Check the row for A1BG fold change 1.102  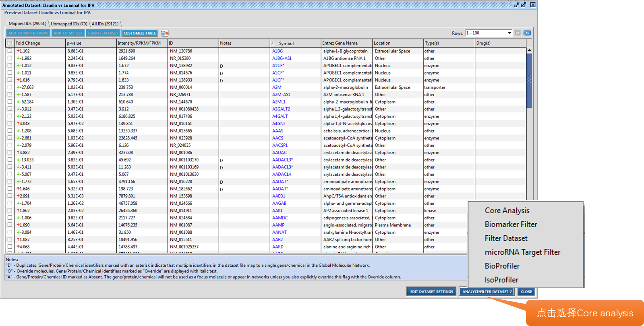[x=10, y=51]
